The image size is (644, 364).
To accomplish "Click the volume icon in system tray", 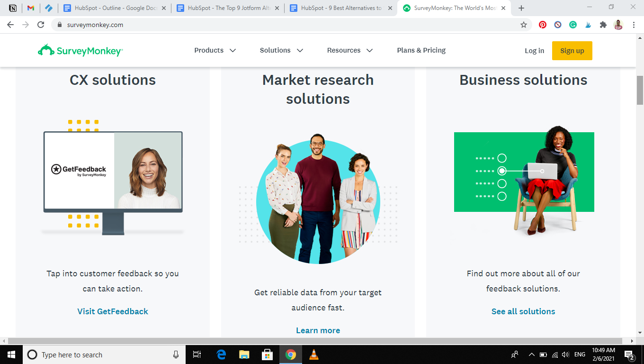I will tap(565, 355).
